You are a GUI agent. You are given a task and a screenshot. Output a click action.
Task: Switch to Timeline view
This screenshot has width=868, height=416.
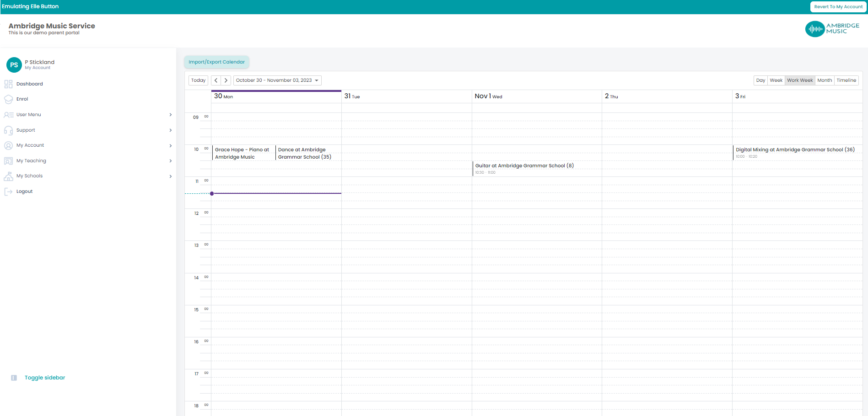(846, 80)
